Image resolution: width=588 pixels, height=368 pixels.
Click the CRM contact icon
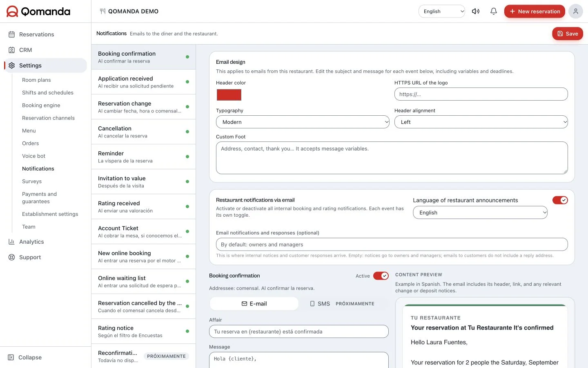(11, 50)
